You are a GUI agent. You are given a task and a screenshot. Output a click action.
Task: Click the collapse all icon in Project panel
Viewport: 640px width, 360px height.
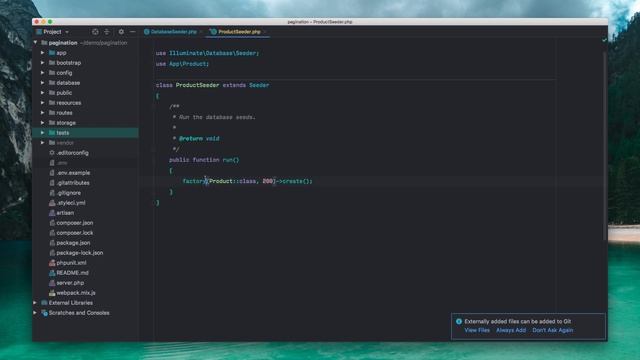point(107,32)
